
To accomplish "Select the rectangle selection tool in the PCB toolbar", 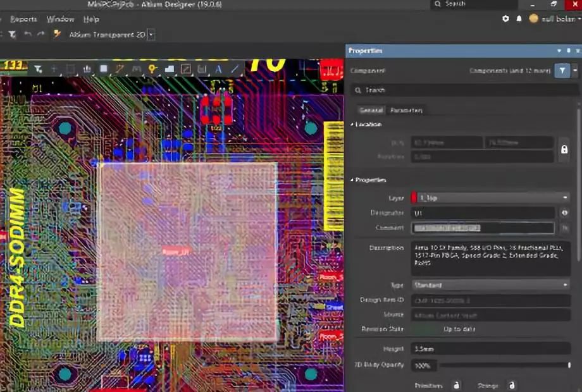I will [x=70, y=69].
